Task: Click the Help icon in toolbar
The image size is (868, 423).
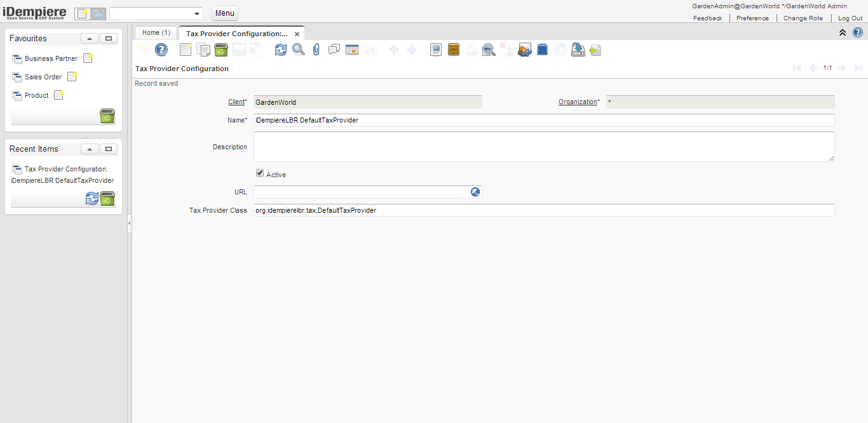Action: [161, 50]
